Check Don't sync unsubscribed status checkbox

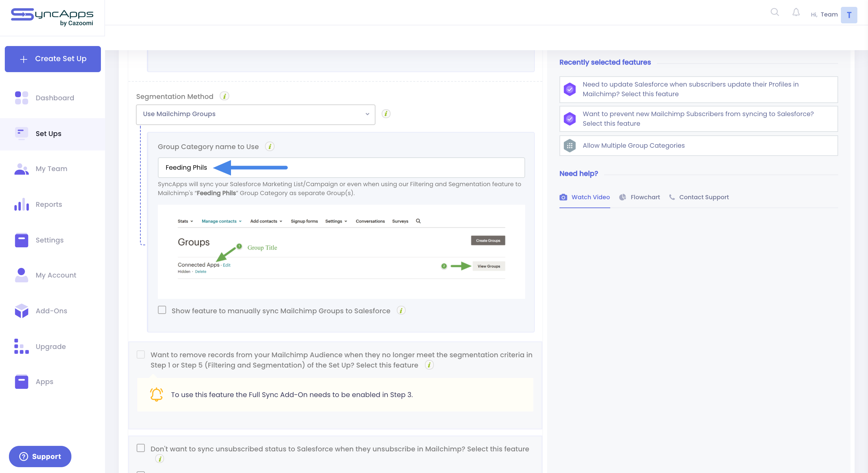click(x=141, y=448)
